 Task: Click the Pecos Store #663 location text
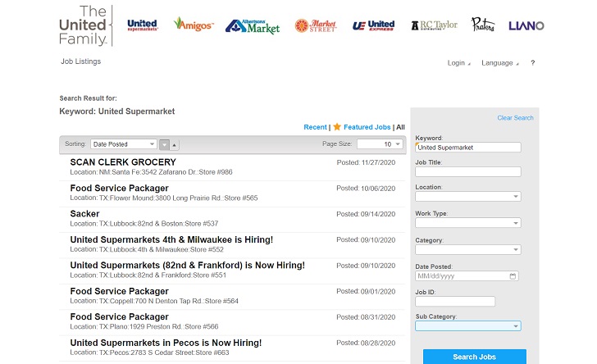(x=149, y=353)
